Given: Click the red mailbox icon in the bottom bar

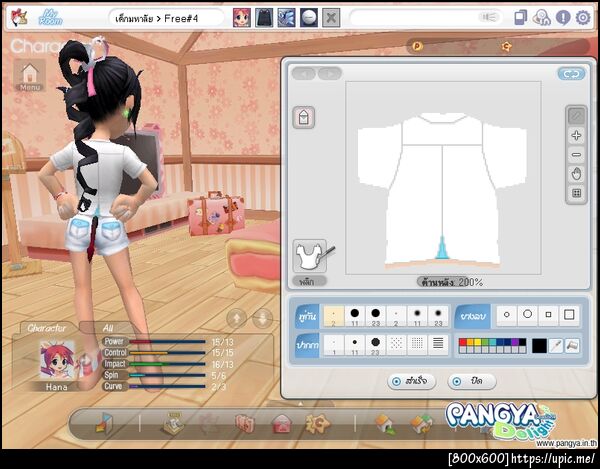Looking at the screenshot, I should click(282, 425).
